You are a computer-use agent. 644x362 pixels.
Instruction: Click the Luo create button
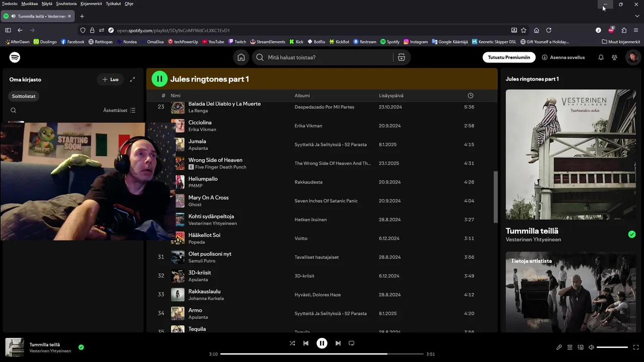110,79
